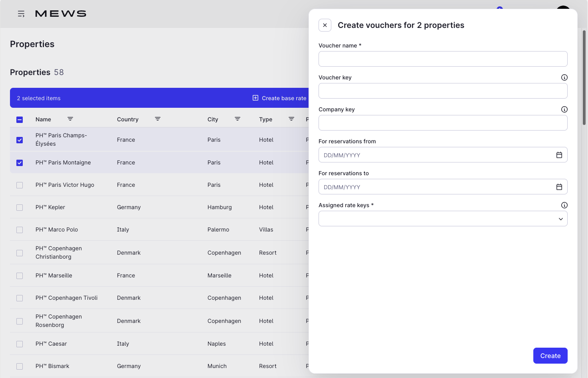Open PH Marseille property

(54, 275)
